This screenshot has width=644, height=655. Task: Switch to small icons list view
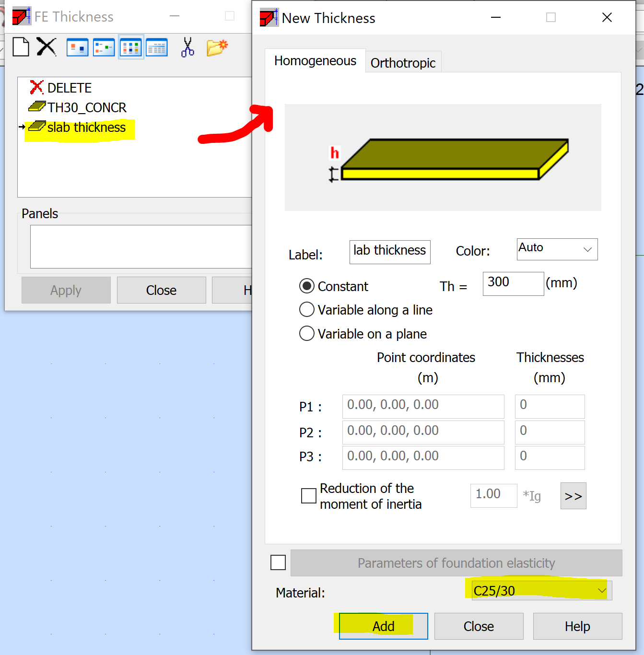tap(104, 47)
